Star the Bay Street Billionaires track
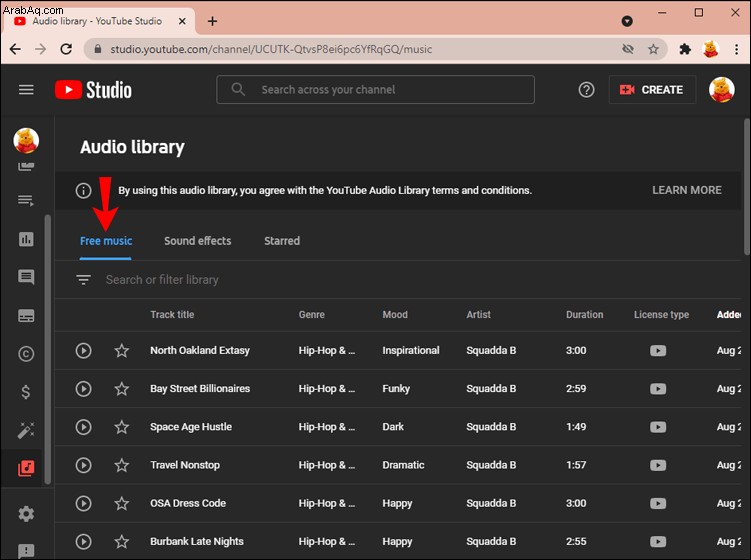Image resolution: width=751 pixels, height=560 pixels. [x=122, y=389]
